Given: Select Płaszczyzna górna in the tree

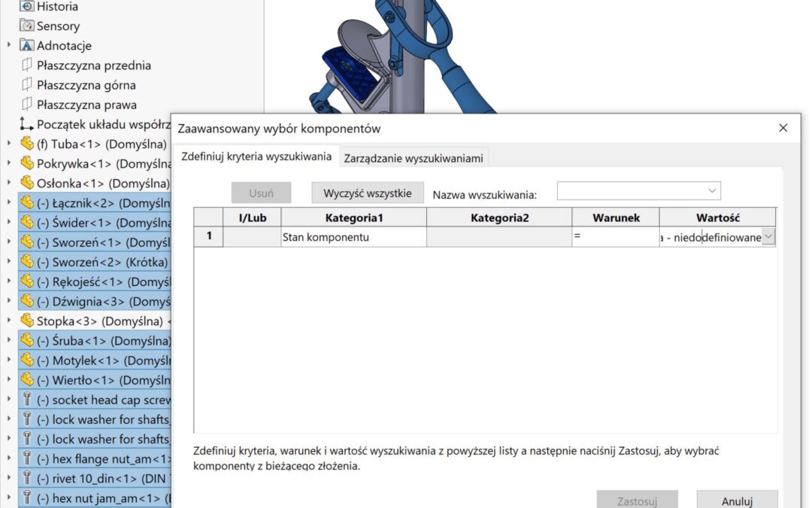Looking at the screenshot, I should coord(86,85).
